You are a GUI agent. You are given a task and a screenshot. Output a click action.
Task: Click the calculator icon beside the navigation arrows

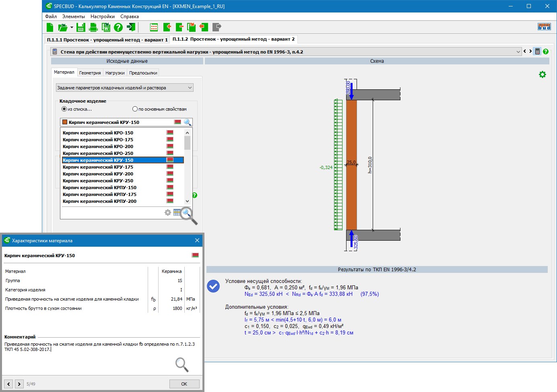point(537,52)
